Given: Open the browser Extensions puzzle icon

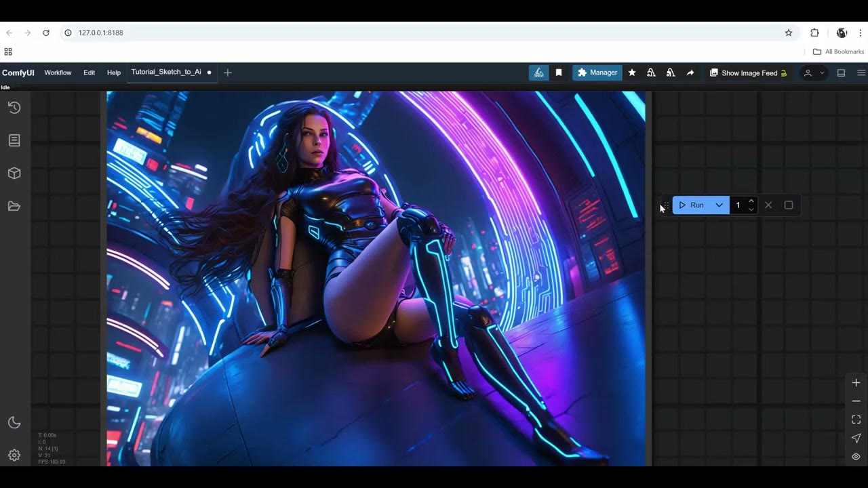Looking at the screenshot, I should click(x=814, y=33).
